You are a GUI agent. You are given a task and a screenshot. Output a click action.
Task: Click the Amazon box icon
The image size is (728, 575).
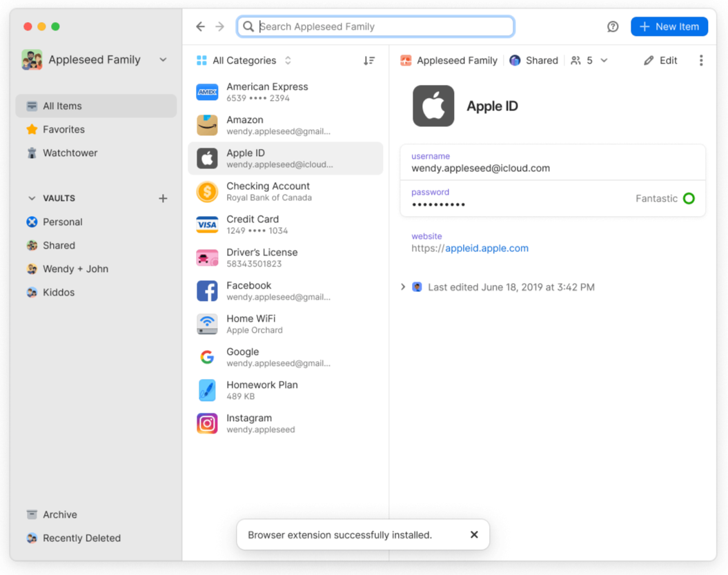207,125
